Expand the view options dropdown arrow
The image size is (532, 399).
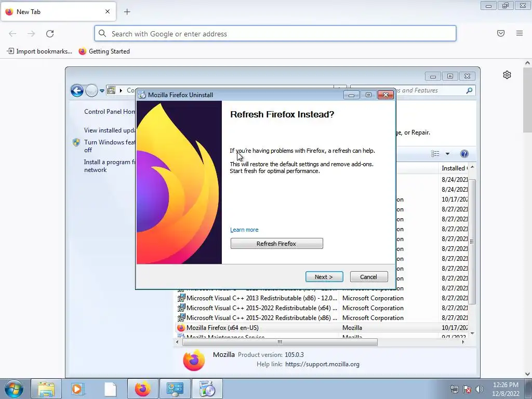click(x=447, y=154)
